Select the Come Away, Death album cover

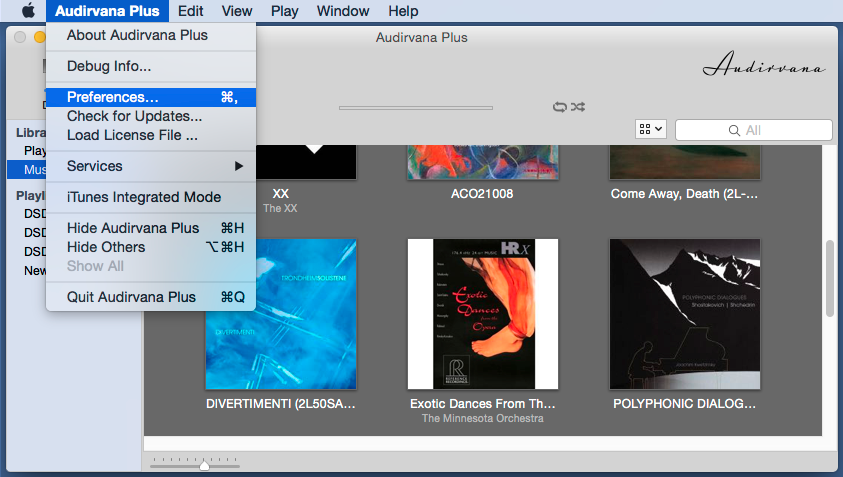point(685,161)
